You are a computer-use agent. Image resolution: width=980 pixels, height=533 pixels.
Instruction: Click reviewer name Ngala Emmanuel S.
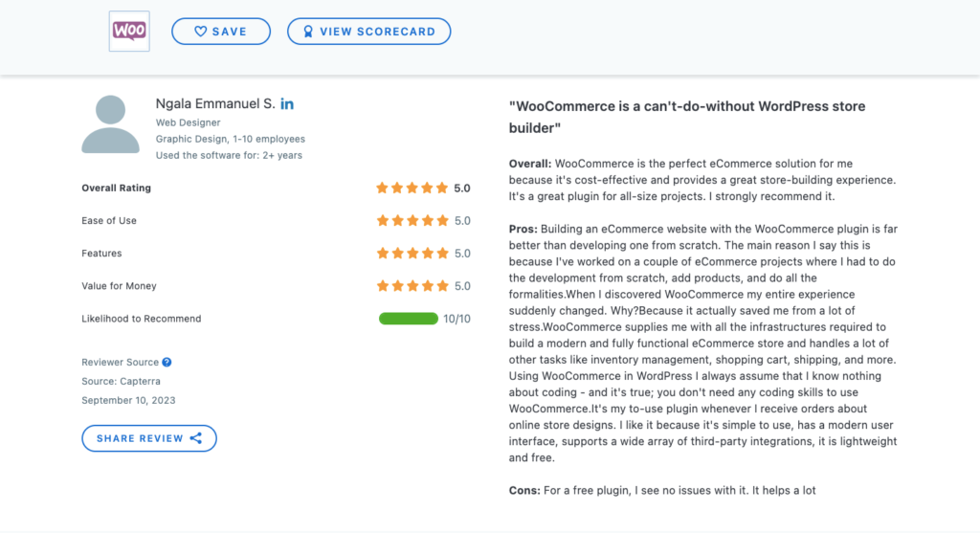pyautogui.click(x=215, y=103)
